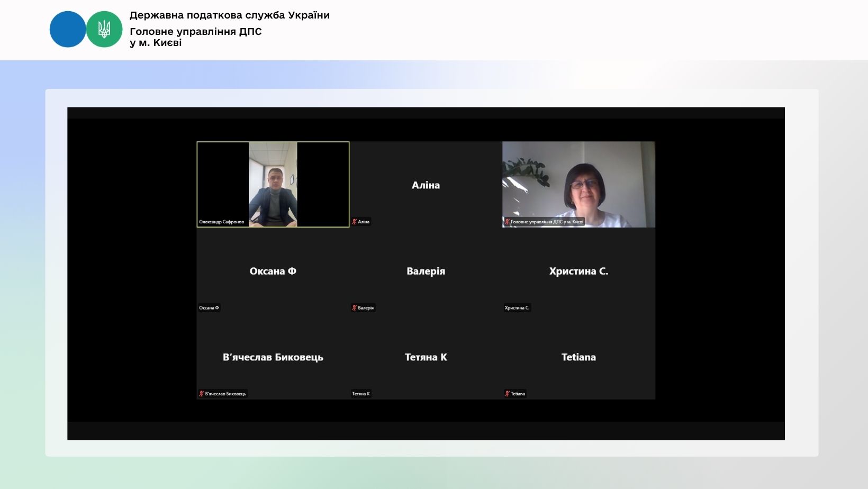Select the large Tetiana name in tile center
Screen dimensions: 868x489
coord(578,357)
